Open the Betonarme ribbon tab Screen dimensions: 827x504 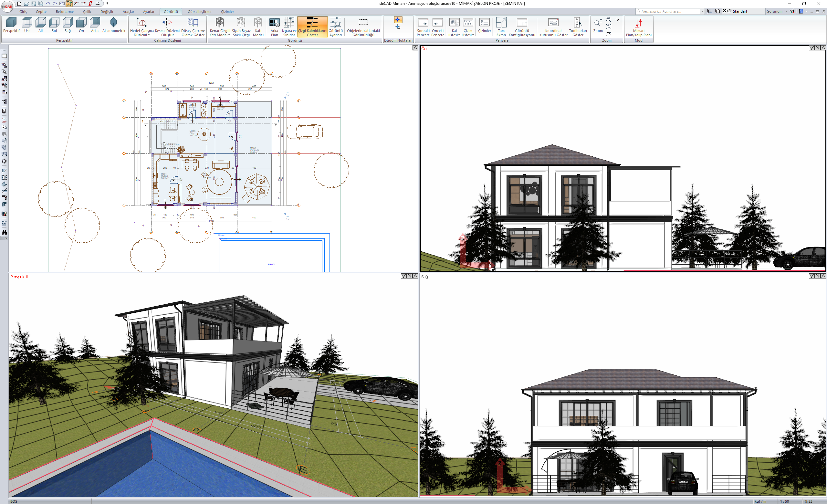[64, 12]
